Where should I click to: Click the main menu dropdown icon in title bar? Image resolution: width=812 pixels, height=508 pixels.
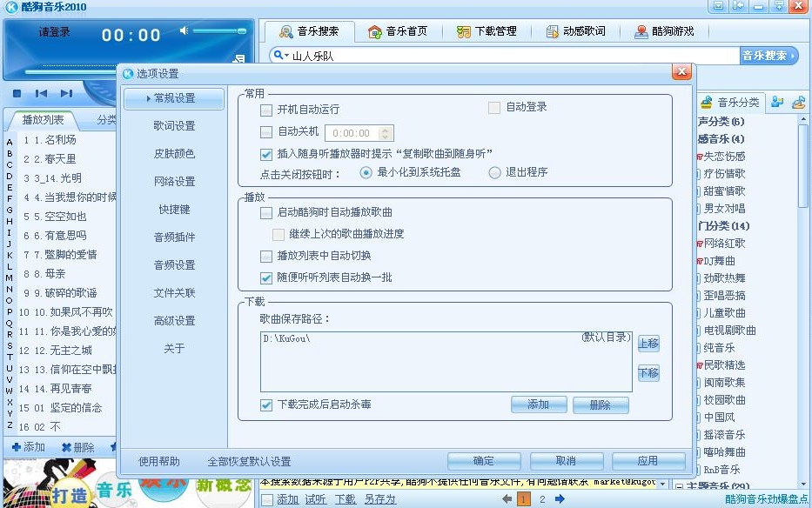tap(718, 6)
